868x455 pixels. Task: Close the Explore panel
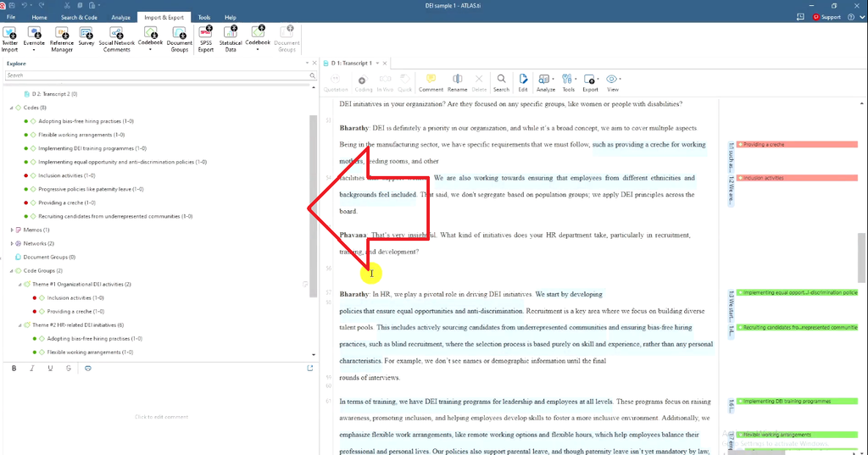314,63
